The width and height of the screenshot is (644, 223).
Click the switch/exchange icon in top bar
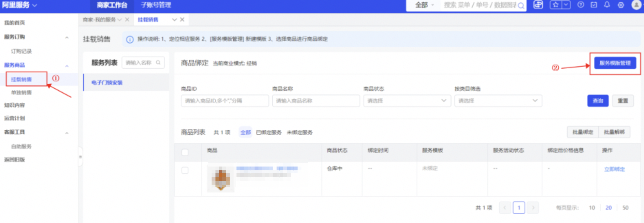pyautogui.click(x=538, y=5)
